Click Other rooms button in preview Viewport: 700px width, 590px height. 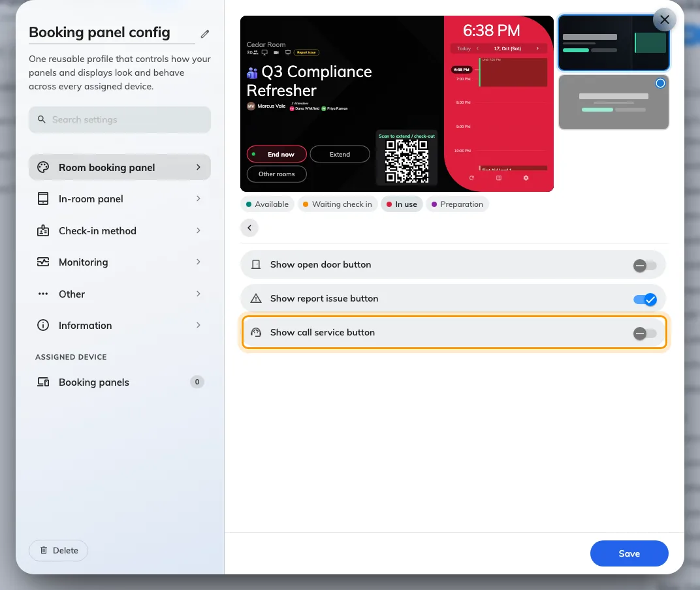277,174
